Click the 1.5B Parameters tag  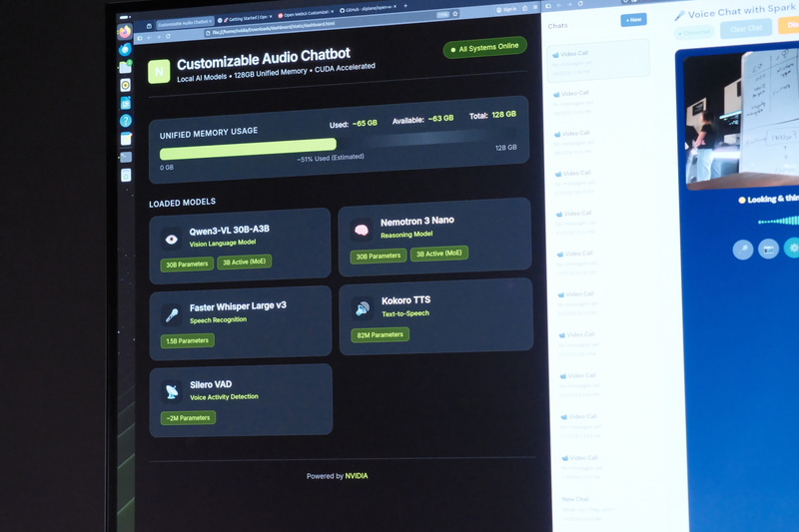pos(187,340)
